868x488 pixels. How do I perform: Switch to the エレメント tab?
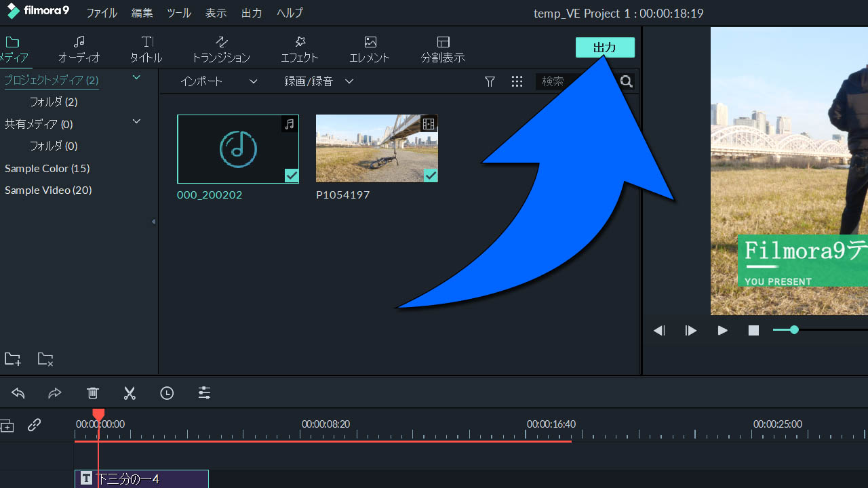pos(370,49)
